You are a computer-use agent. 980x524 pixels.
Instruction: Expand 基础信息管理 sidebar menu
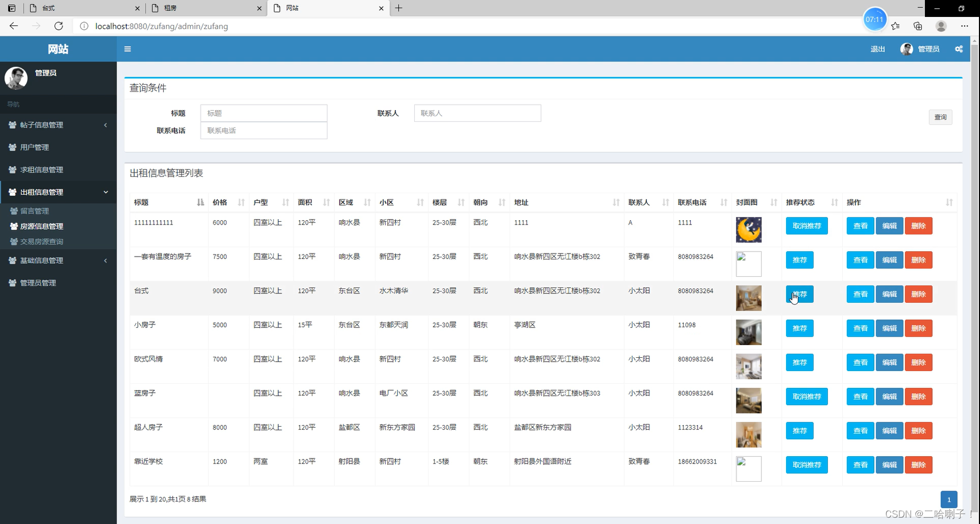point(58,260)
